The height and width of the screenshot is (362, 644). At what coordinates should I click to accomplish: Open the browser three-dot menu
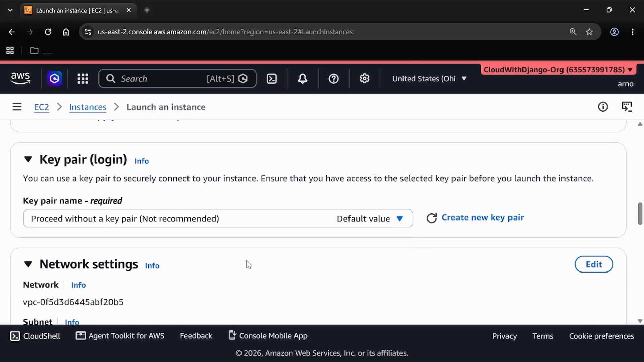click(x=633, y=32)
